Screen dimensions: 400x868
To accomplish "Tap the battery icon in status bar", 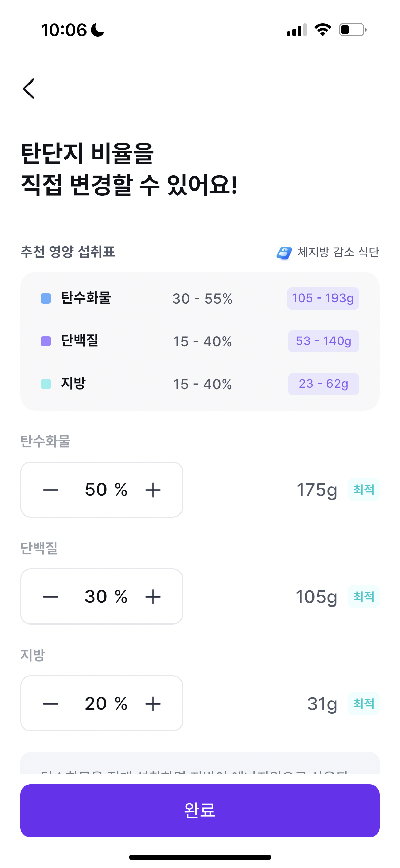I will pos(353,30).
